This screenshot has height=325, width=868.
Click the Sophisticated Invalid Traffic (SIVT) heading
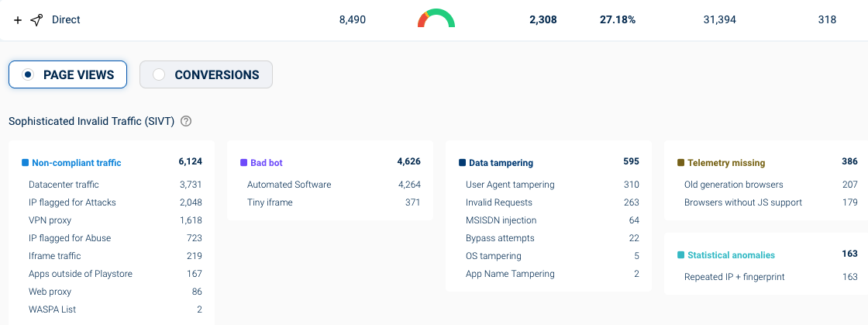click(x=92, y=121)
